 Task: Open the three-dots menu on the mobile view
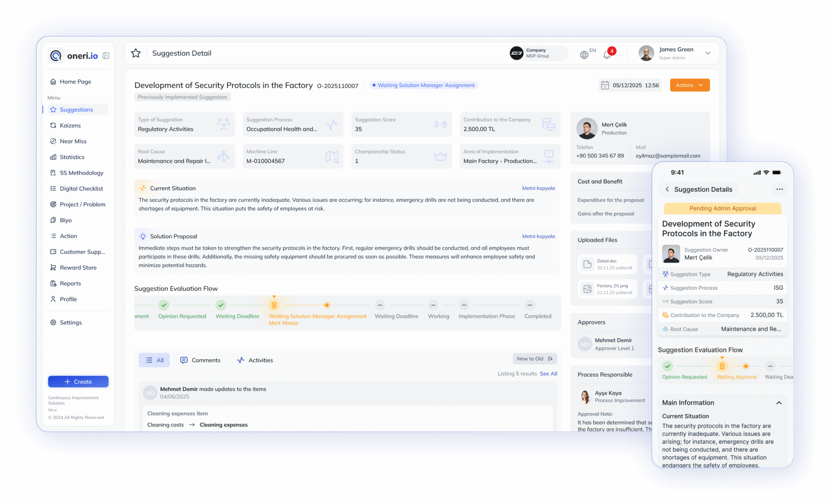[779, 189]
